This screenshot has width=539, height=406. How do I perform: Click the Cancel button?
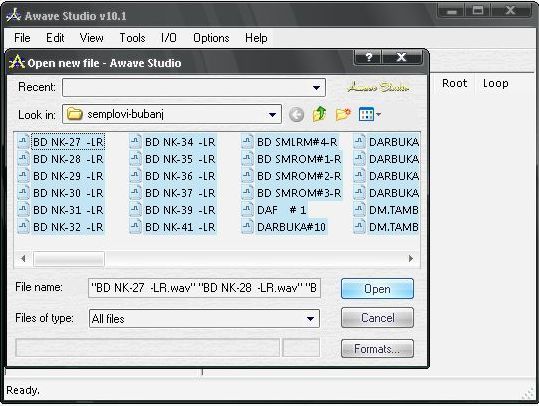[377, 318]
